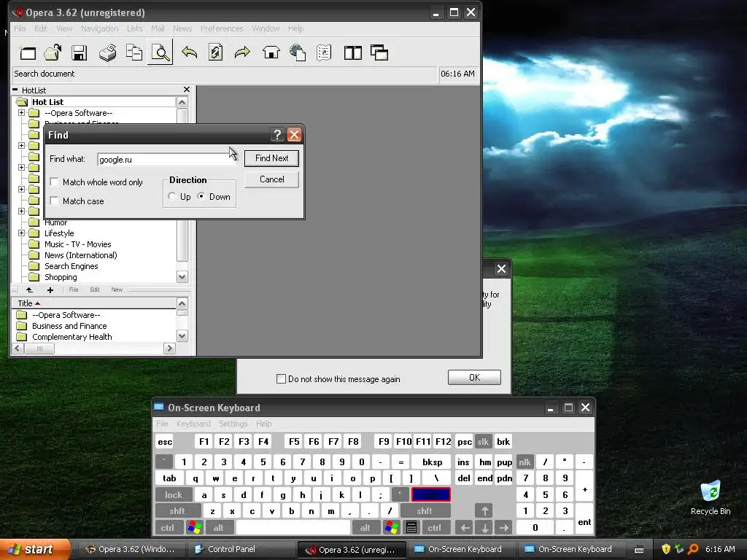This screenshot has height=560, width=747.
Task: Click the Find magnifier toolbar icon
Action: tap(160, 52)
